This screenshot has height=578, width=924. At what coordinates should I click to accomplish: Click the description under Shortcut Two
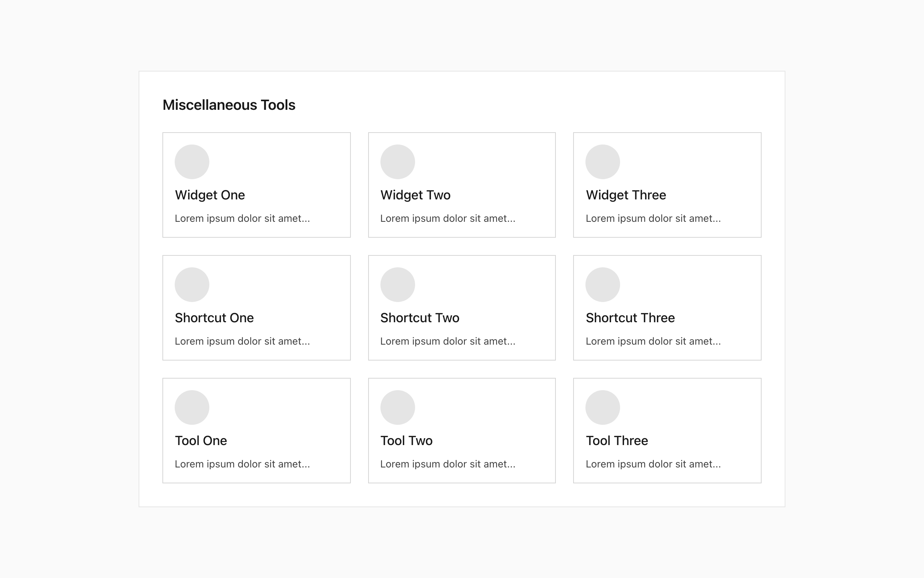click(448, 341)
